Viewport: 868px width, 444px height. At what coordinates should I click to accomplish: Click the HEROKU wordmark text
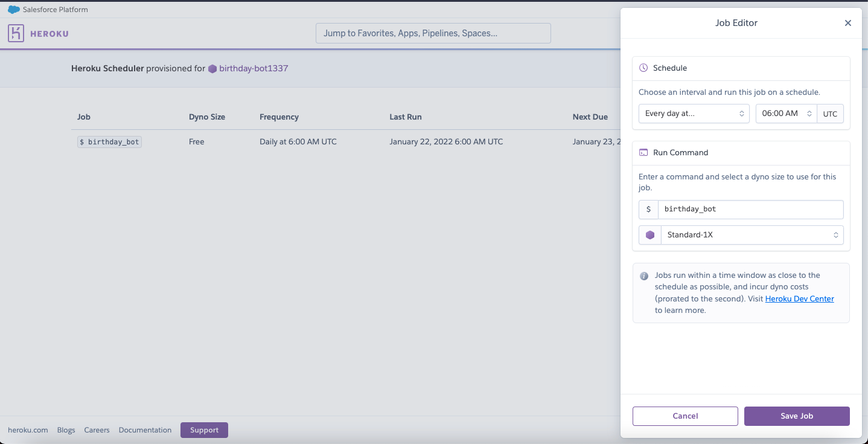49,34
